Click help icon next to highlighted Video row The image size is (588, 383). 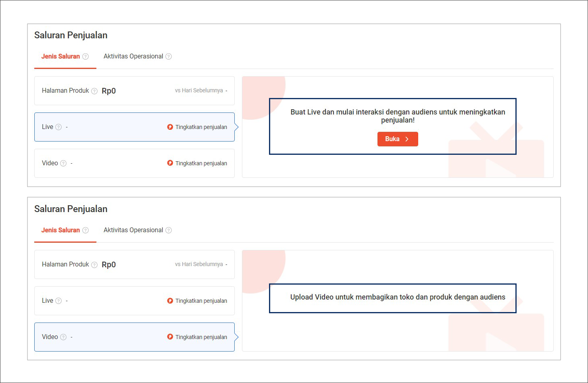coord(63,337)
